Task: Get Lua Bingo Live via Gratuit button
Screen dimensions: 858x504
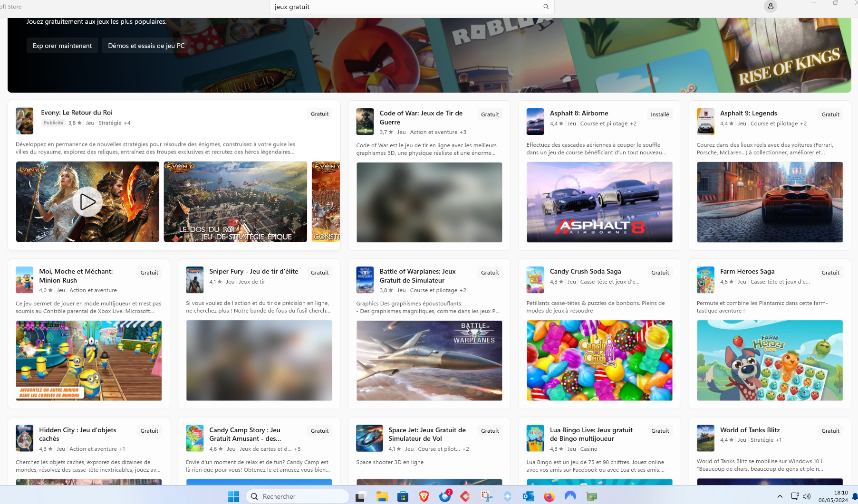Action: click(660, 431)
